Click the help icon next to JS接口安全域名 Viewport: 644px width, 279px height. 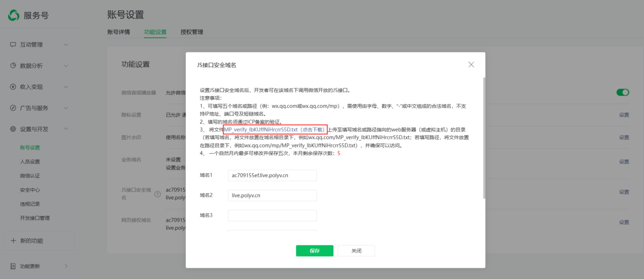point(158,194)
